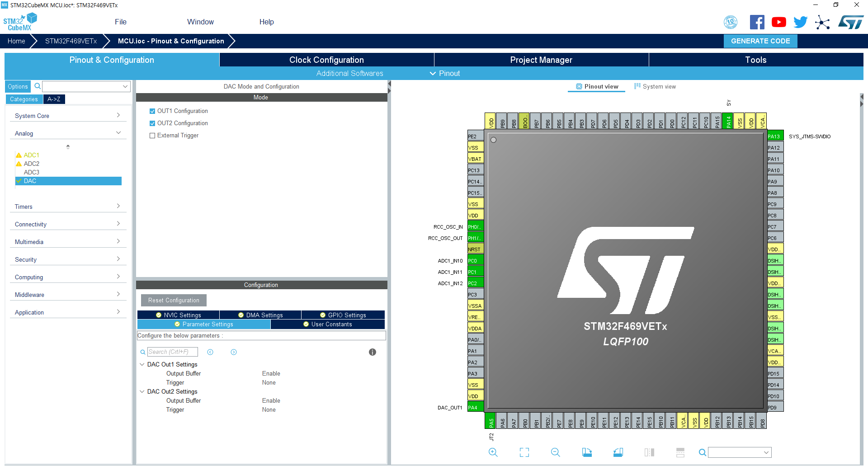The image size is (868, 470).
Task: Fit chip to view with best-fit icon
Action: pyautogui.click(x=524, y=452)
